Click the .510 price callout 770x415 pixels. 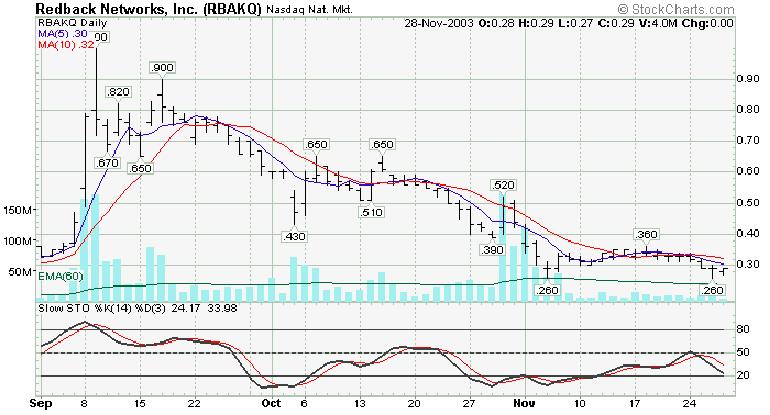point(371,212)
